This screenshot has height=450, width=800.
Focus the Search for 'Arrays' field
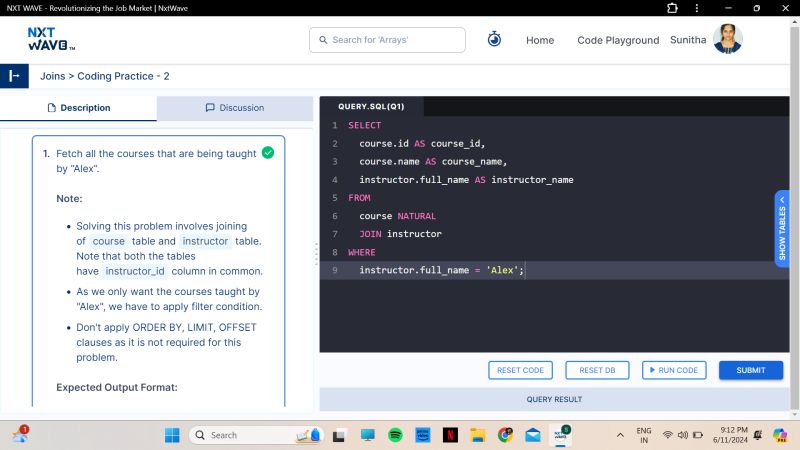(x=387, y=40)
